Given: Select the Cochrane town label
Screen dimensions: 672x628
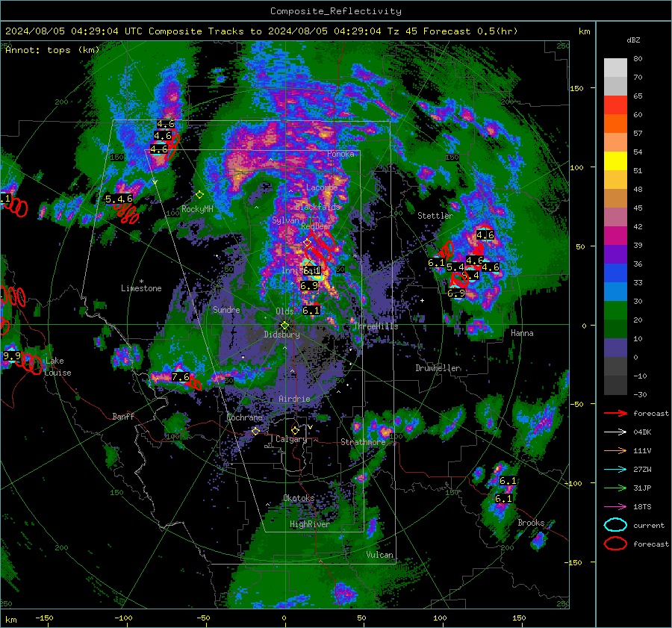Looking at the screenshot, I should [244, 417].
